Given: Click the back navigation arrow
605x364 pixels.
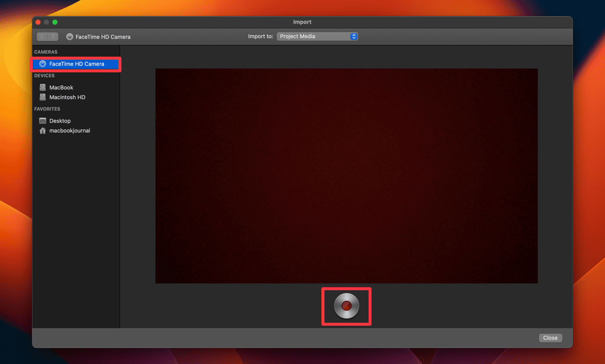Looking at the screenshot, I should click(41, 36).
